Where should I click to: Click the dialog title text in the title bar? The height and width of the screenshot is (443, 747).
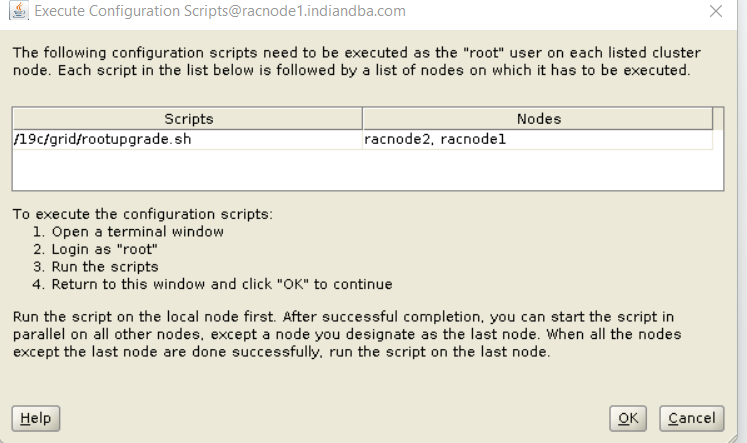click(220, 11)
